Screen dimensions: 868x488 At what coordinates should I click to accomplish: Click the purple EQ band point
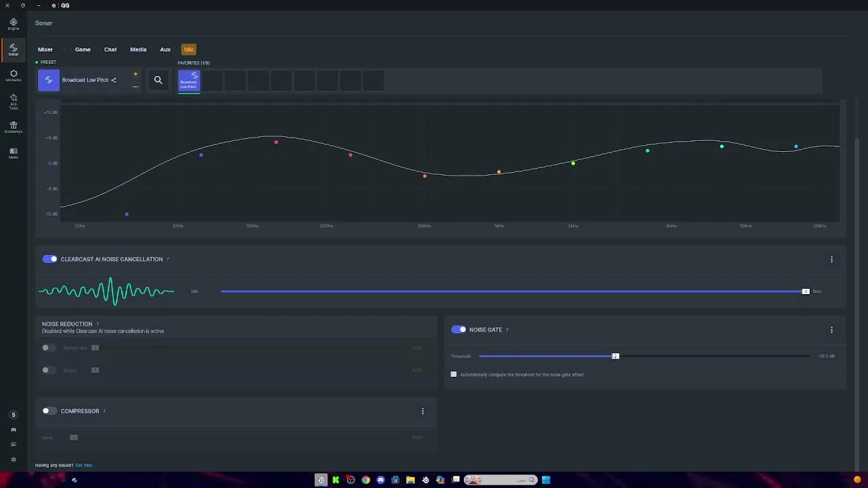pos(127,214)
